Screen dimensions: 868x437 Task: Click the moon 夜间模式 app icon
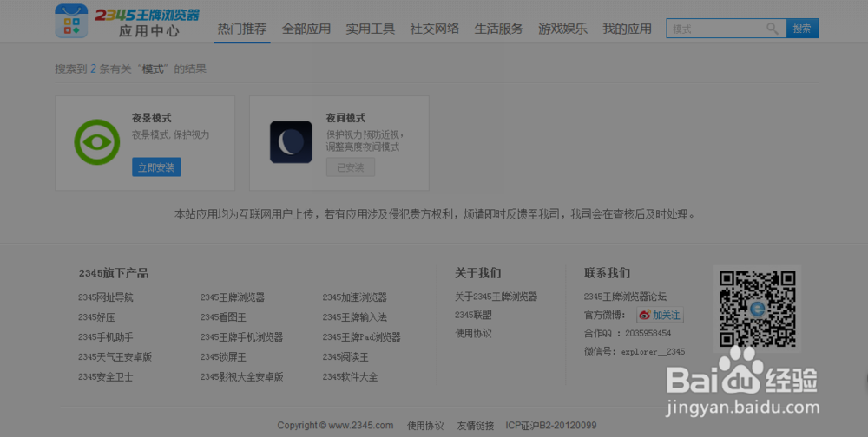pos(291,142)
